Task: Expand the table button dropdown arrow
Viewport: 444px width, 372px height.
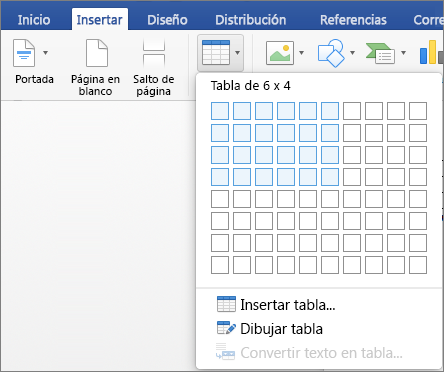Action: point(237,53)
